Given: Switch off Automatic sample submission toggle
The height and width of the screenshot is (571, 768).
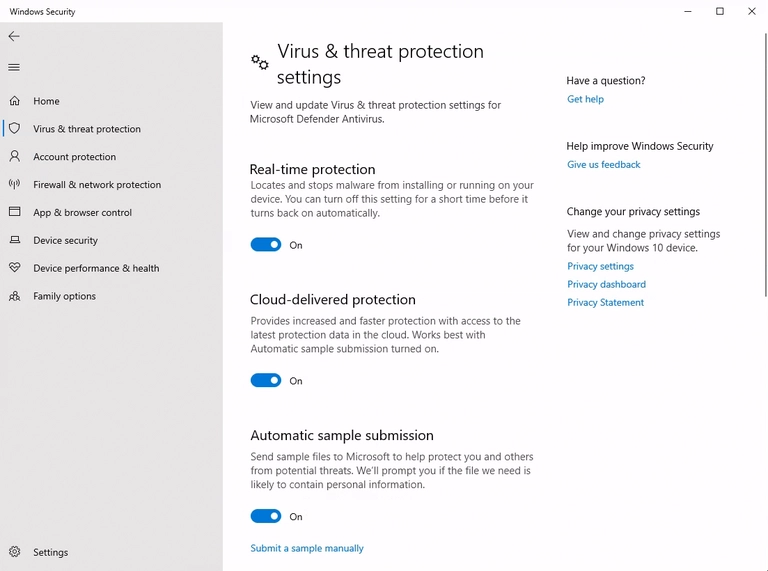Looking at the screenshot, I should coord(266,517).
